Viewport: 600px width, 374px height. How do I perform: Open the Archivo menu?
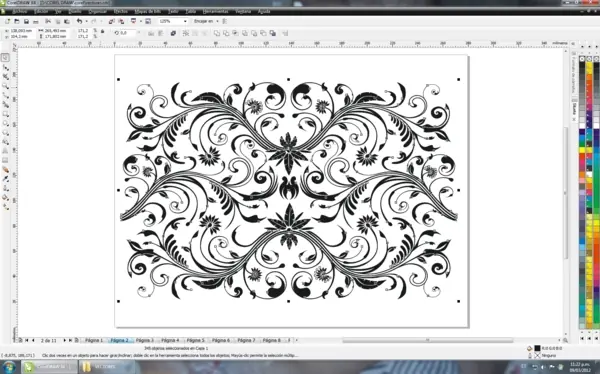(x=20, y=11)
